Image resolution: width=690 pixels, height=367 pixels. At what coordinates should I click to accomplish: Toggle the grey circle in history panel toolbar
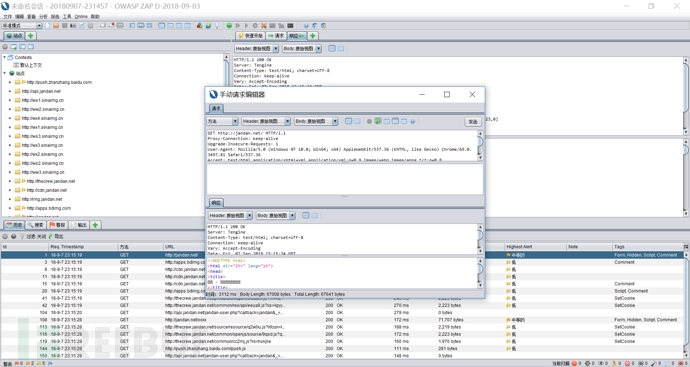click(x=5, y=236)
